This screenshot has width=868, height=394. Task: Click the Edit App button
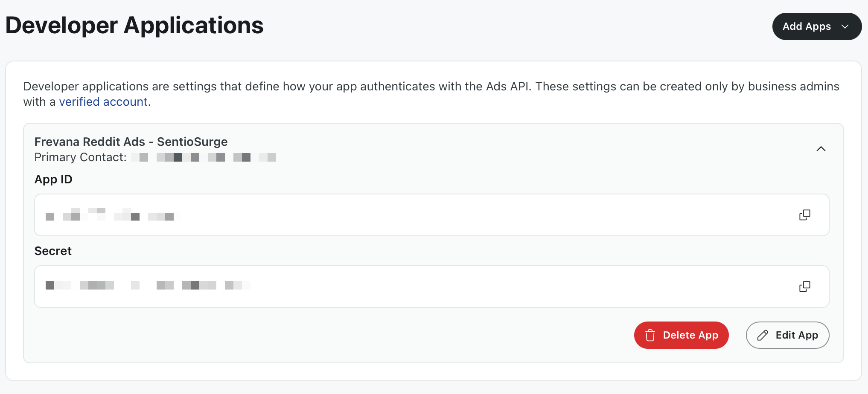point(788,335)
